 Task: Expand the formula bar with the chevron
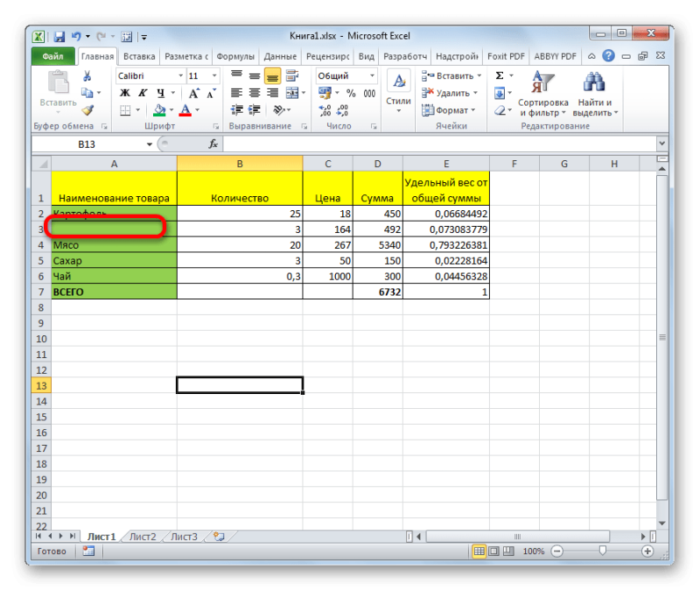coord(661,144)
